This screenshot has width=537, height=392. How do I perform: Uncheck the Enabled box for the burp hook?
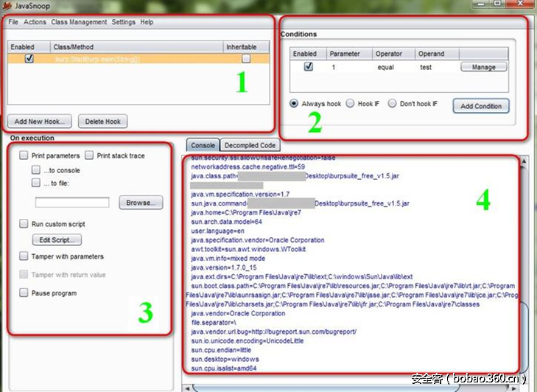click(29, 59)
